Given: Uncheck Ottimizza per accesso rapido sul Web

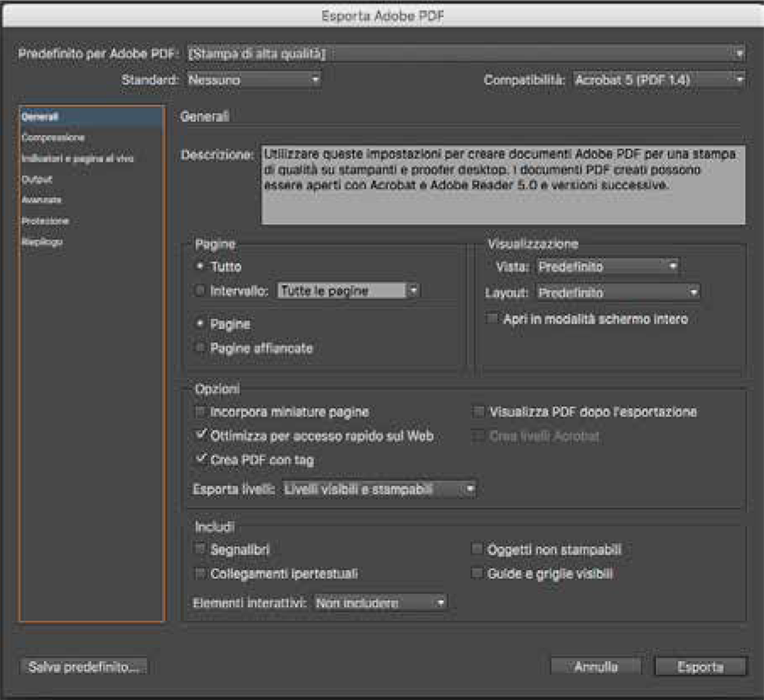Looking at the screenshot, I should tap(200, 434).
